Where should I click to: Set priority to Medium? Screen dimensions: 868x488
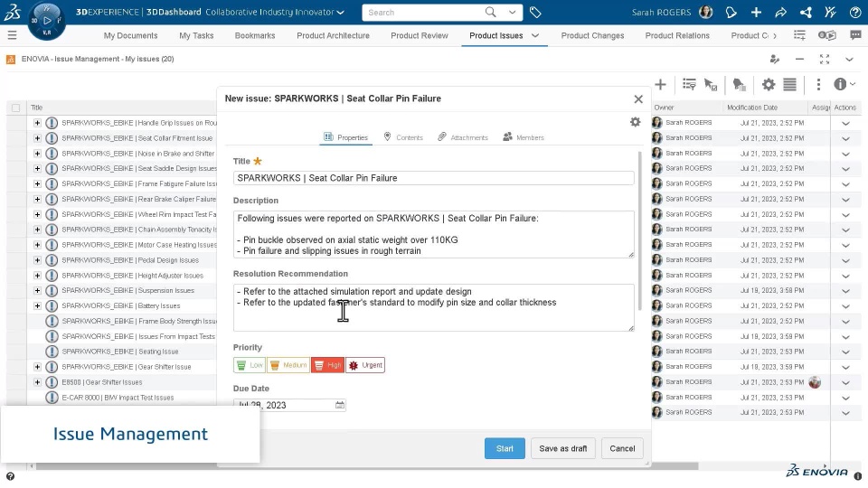(288, 365)
